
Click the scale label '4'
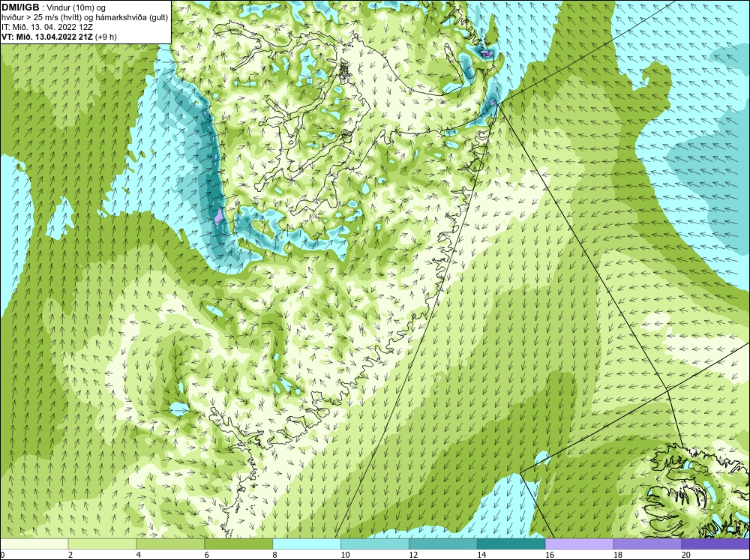tap(139, 555)
